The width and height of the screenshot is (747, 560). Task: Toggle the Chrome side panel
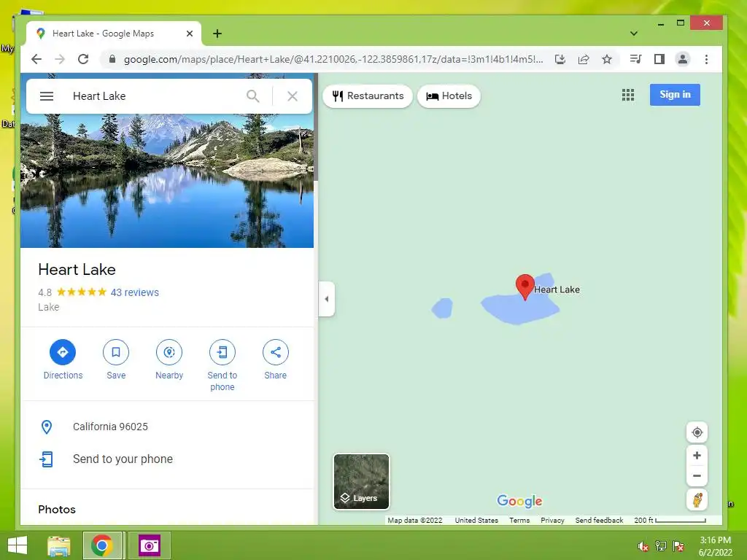[659, 59]
